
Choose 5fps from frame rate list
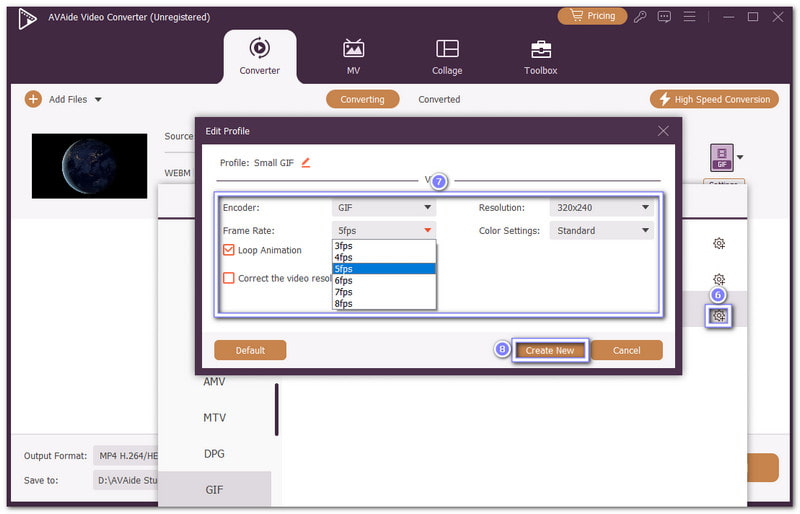[384, 268]
